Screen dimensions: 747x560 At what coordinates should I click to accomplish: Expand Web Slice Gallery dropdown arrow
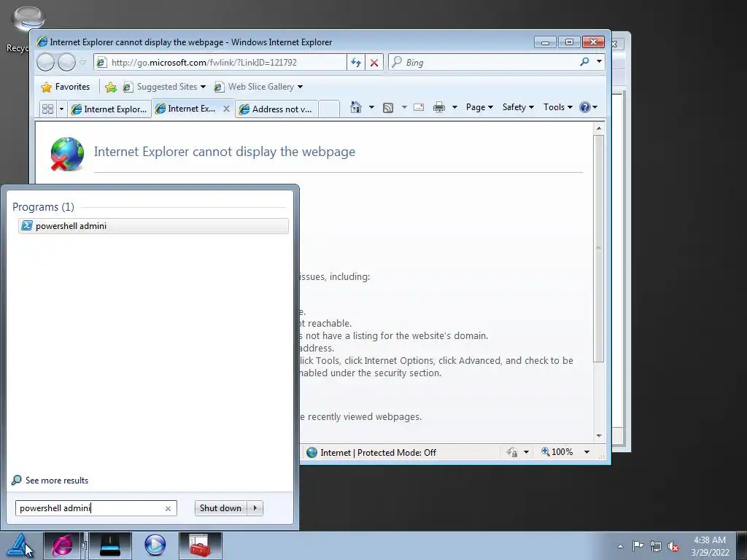[x=300, y=87]
